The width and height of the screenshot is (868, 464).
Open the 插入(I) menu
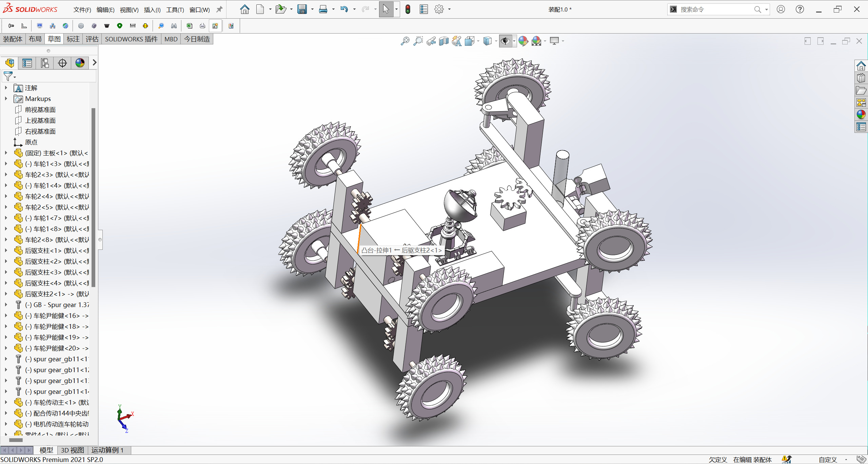pos(152,10)
